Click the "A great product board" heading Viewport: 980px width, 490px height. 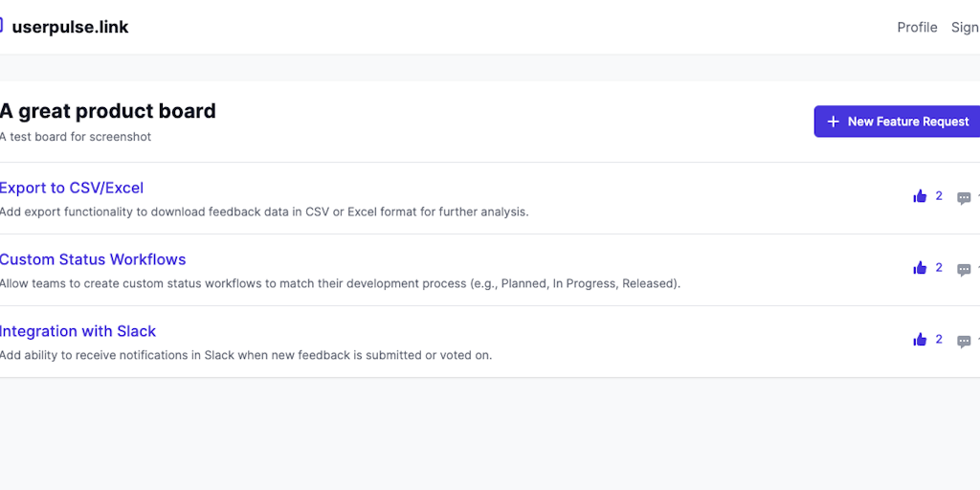tap(108, 111)
